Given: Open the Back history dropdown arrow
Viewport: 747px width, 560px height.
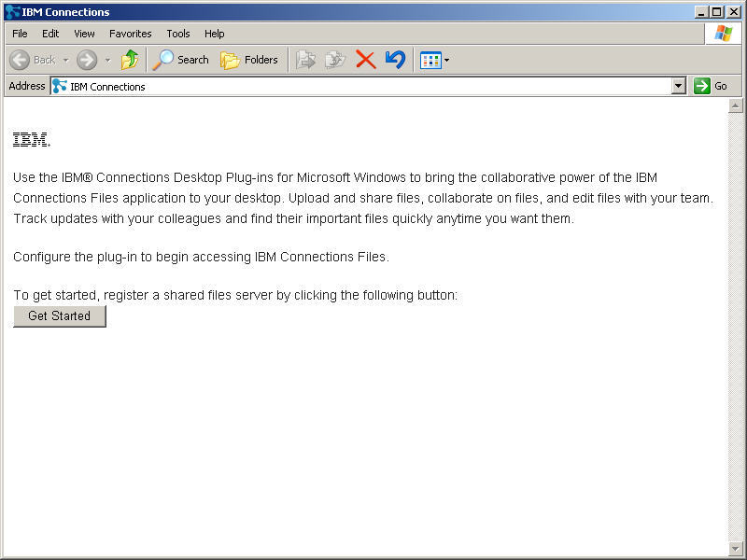Looking at the screenshot, I should (x=65, y=61).
